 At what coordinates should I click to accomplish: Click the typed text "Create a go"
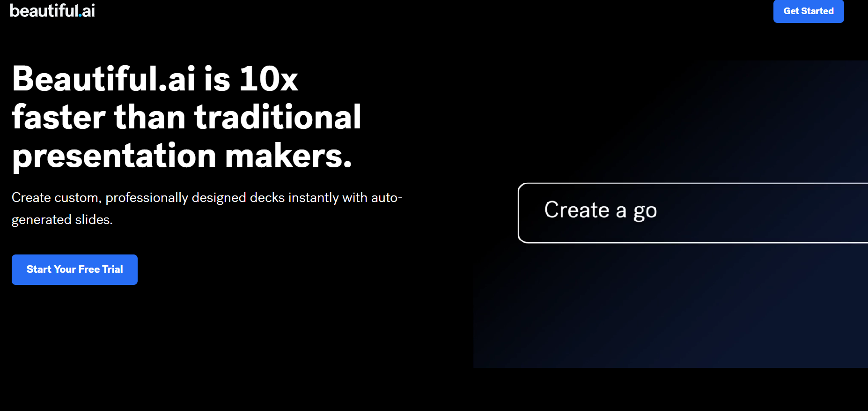pos(600,210)
